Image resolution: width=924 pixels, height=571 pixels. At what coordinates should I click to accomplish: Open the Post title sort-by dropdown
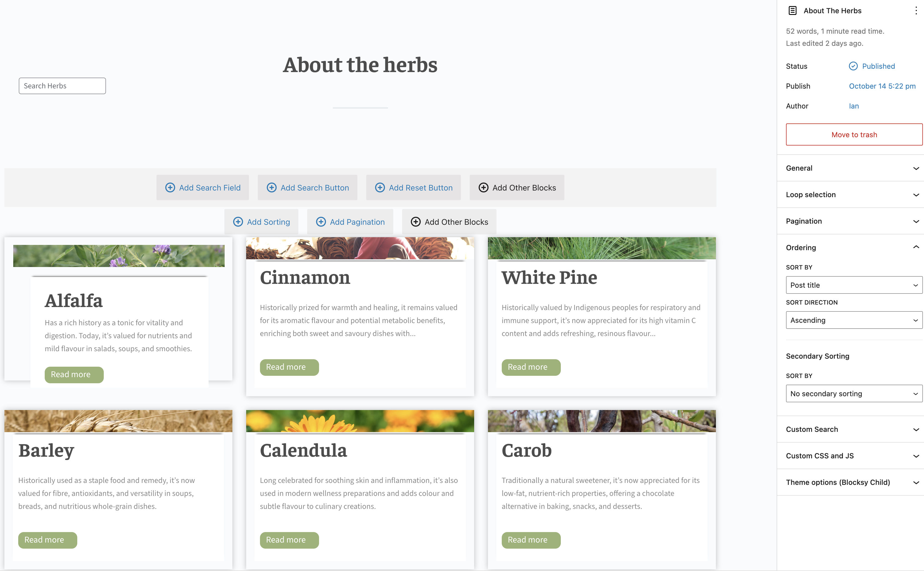pos(854,285)
